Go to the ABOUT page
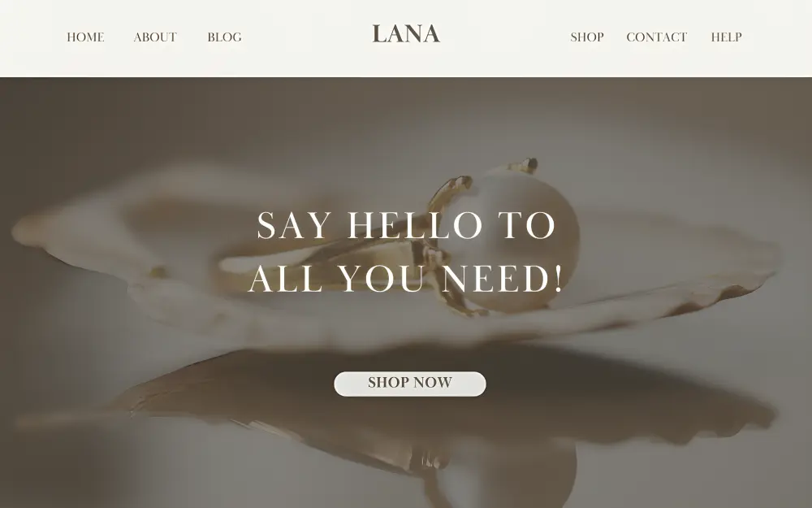This screenshot has height=508, width=812. pos(155,37)
